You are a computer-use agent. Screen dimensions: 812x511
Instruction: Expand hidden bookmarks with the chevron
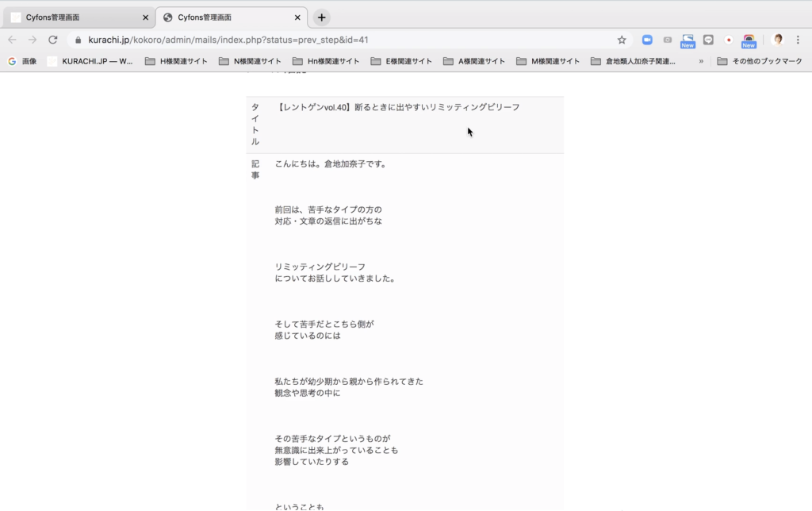701,61
